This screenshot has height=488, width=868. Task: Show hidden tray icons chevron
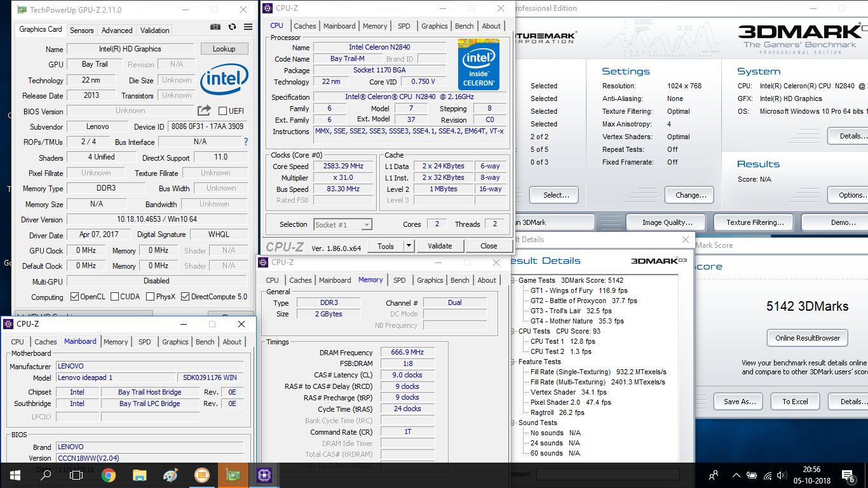(x=736, y=475)
